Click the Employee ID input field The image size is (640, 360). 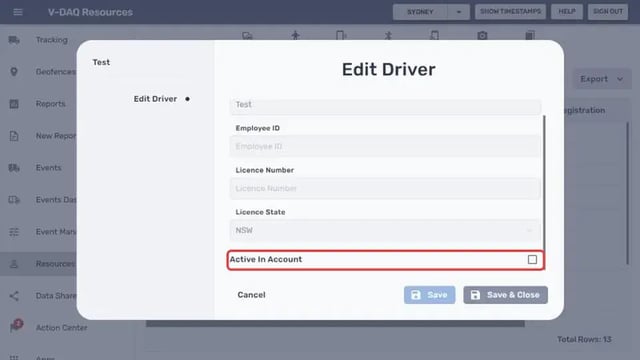pyautogui.click(x=385, y=147)
